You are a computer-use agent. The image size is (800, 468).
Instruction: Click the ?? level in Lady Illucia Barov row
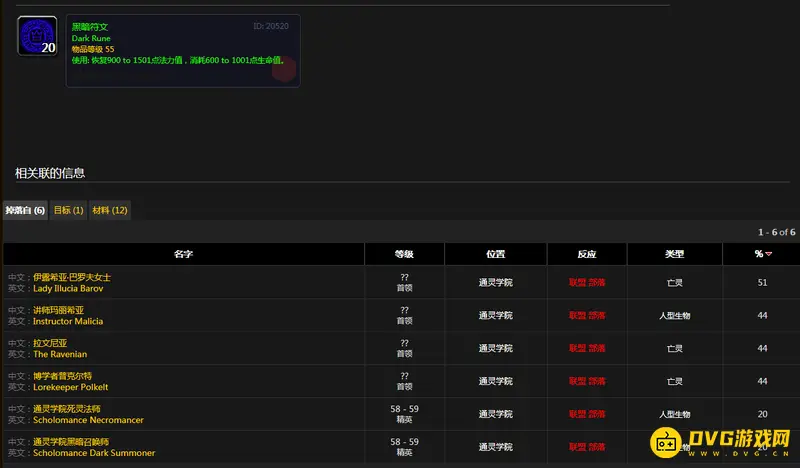point(404,278)
